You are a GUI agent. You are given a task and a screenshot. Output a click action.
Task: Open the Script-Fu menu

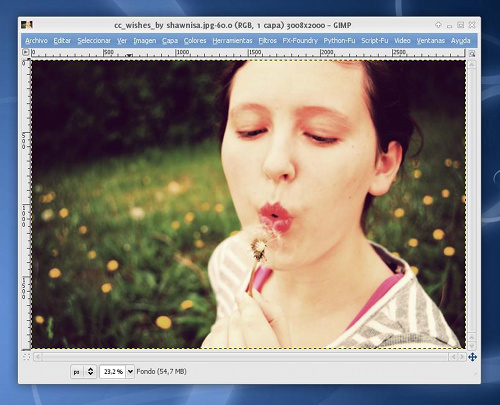pos(375,41)
